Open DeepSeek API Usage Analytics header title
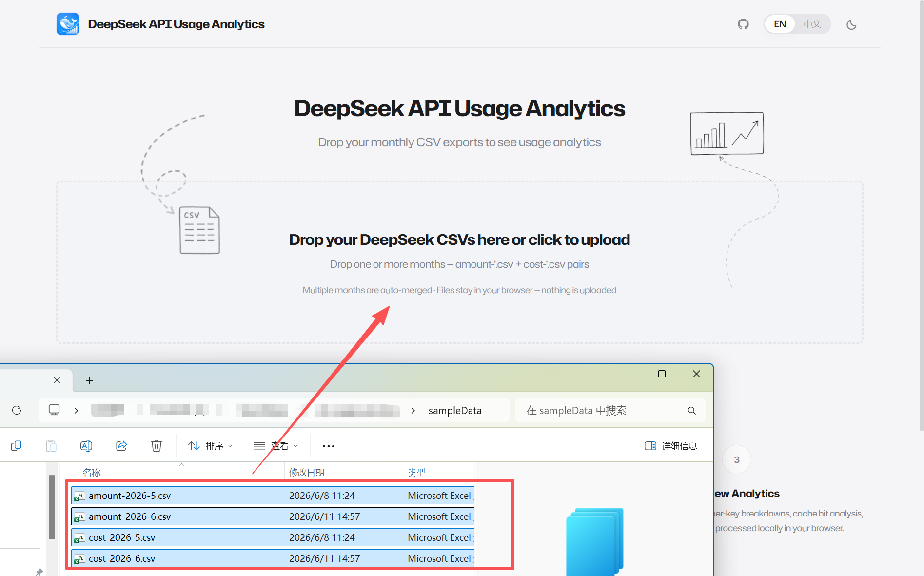 coord(176,24)
